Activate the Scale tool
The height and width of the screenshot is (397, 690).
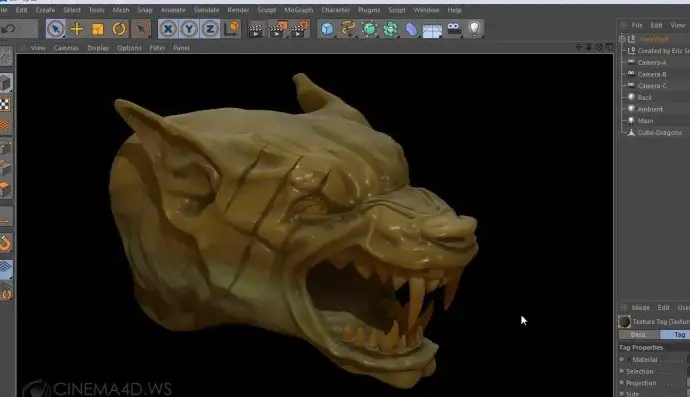(x=98, y=29)
